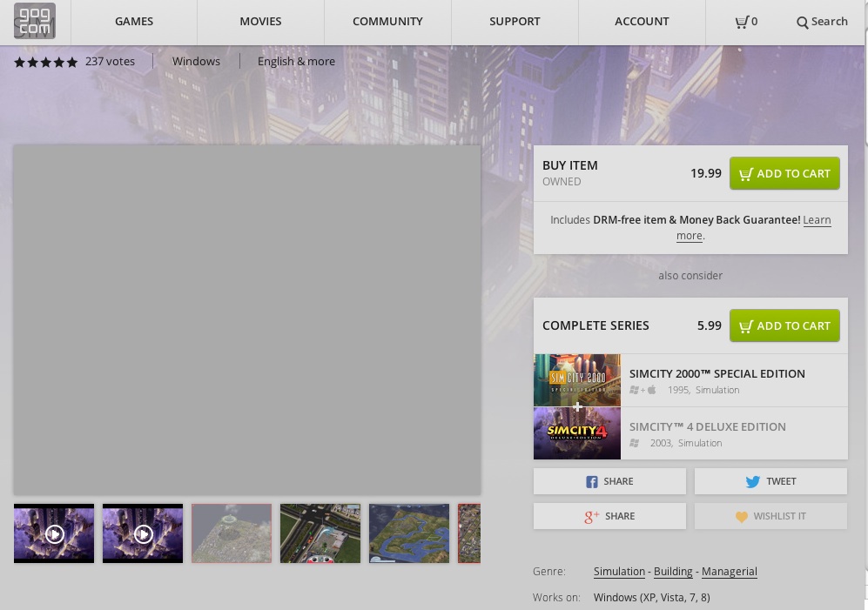This screenshot has height=610, width=868.
Task: Click the Wishlist It button
Action: tap(770, 516)
